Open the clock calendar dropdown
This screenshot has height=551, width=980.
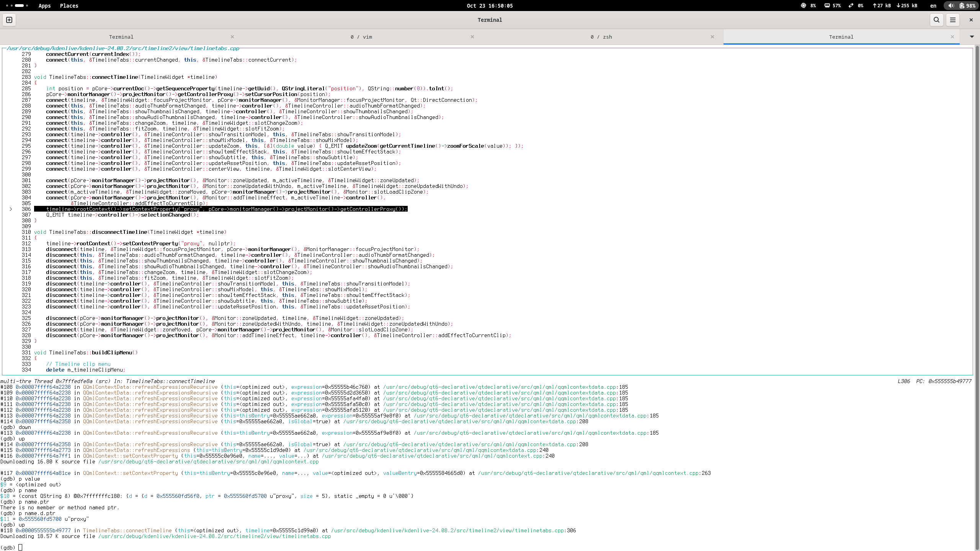[490, 6]
